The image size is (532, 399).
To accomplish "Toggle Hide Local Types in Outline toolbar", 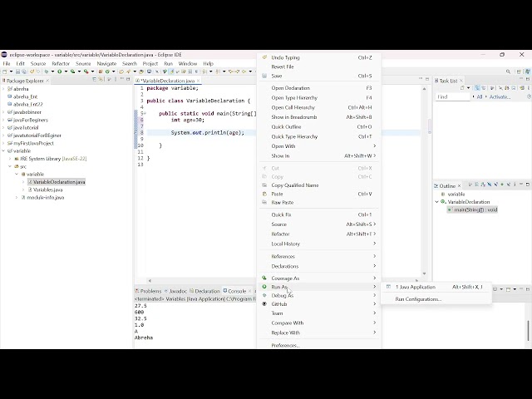I will click(x=509, y=185).
